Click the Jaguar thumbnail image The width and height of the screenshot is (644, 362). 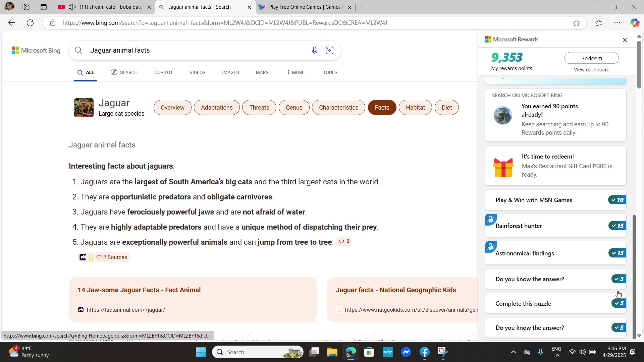click(x=84, y=108)
